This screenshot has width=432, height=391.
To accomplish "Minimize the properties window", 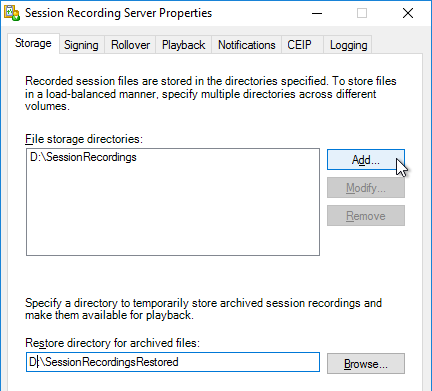I will point(317,13).
